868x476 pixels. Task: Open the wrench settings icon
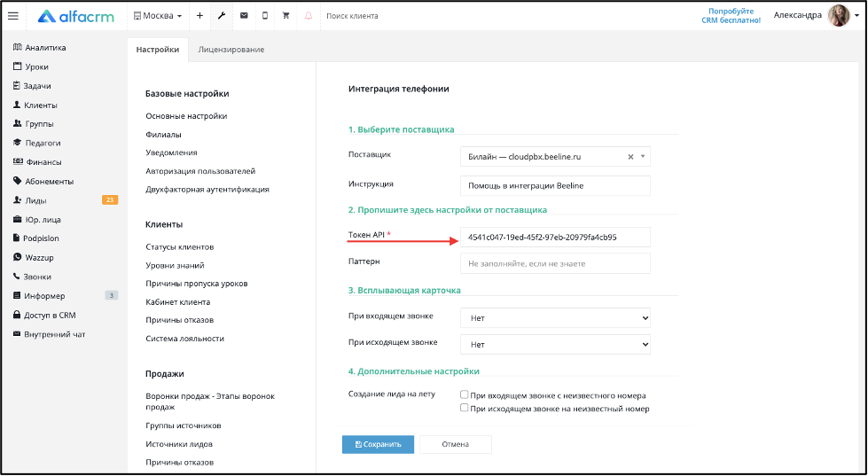(x=222, y=16)
